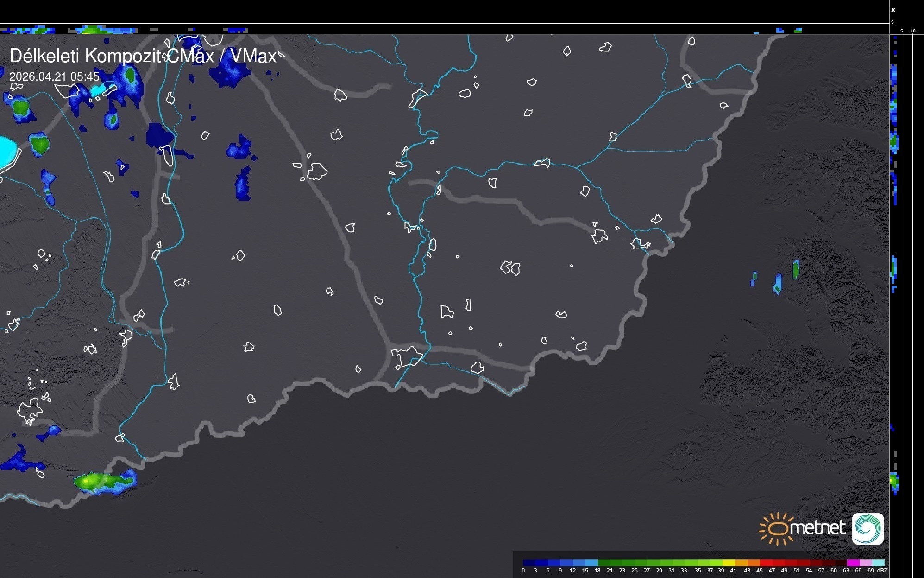Click the green top-profile echo at far right
The image size is (924, 578).
(798, 31)
